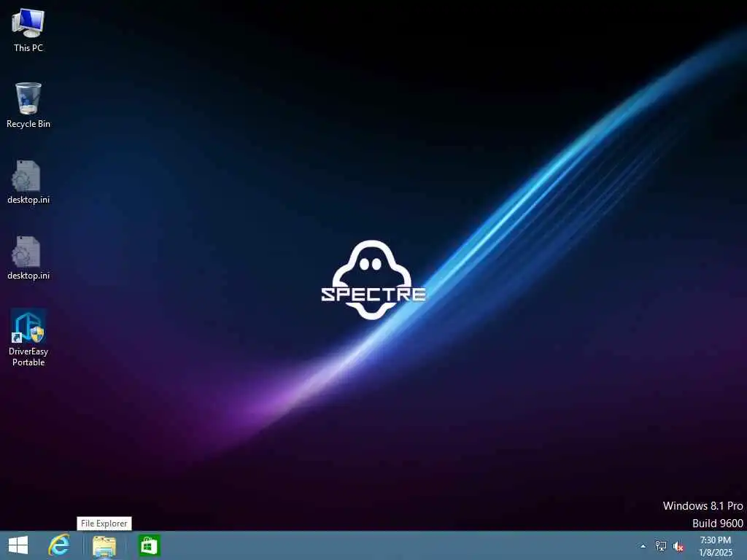Select the Recycle Bin icon
Screen dimensions: 747x560
coord(28,105)
